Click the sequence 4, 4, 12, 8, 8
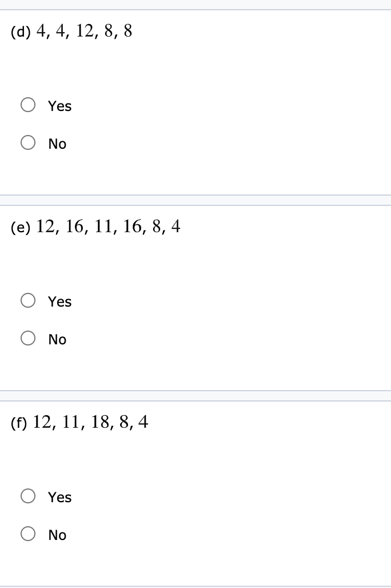The height and width of the screenshot is (588, 391). [x=83, y=31]
